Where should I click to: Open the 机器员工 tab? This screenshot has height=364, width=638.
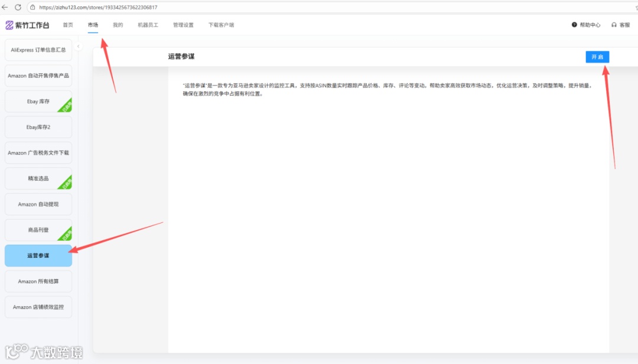148,25
